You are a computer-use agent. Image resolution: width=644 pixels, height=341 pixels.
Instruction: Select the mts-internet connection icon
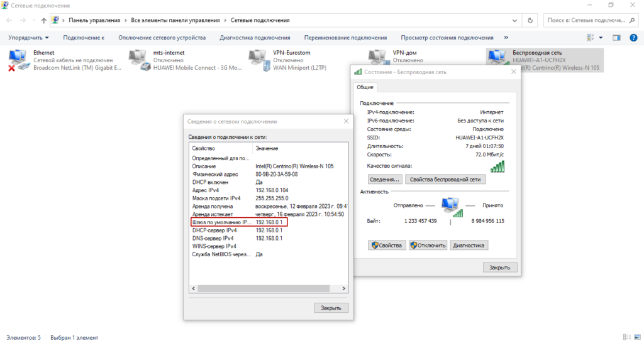139,60
